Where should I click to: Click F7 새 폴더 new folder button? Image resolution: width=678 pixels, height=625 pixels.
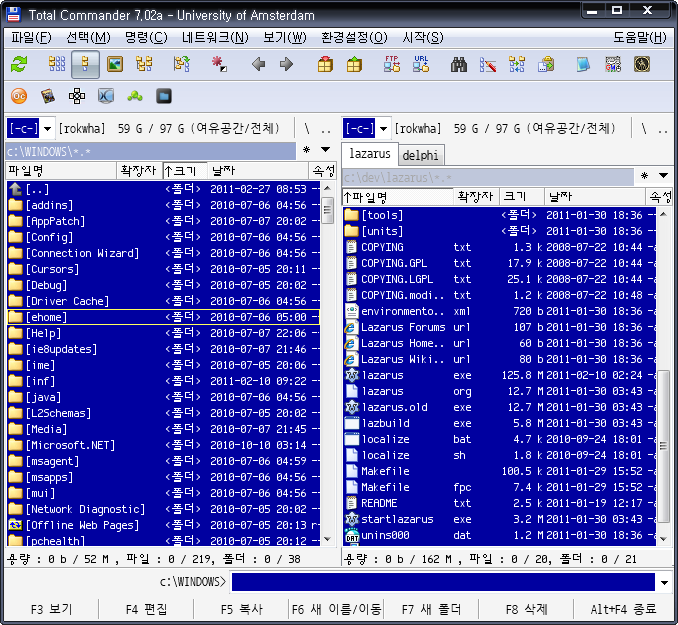(432, 609)
